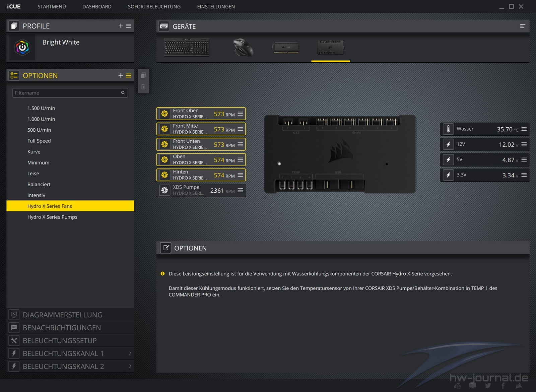
Task: Open the PROFILE panel hamburger menu
Action: (x=129, y=26)
